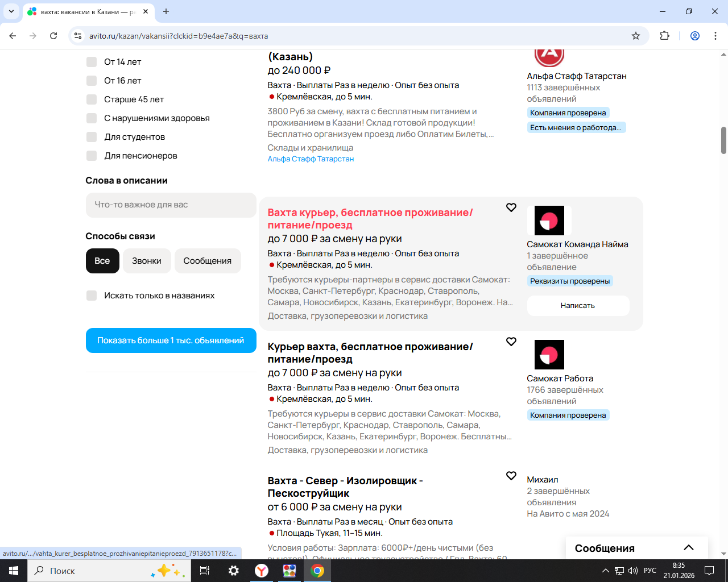This screenshot has width=728, height=582.
Task: Open Альфа Стафф Татарстан logo
Action: coord(549,58)
